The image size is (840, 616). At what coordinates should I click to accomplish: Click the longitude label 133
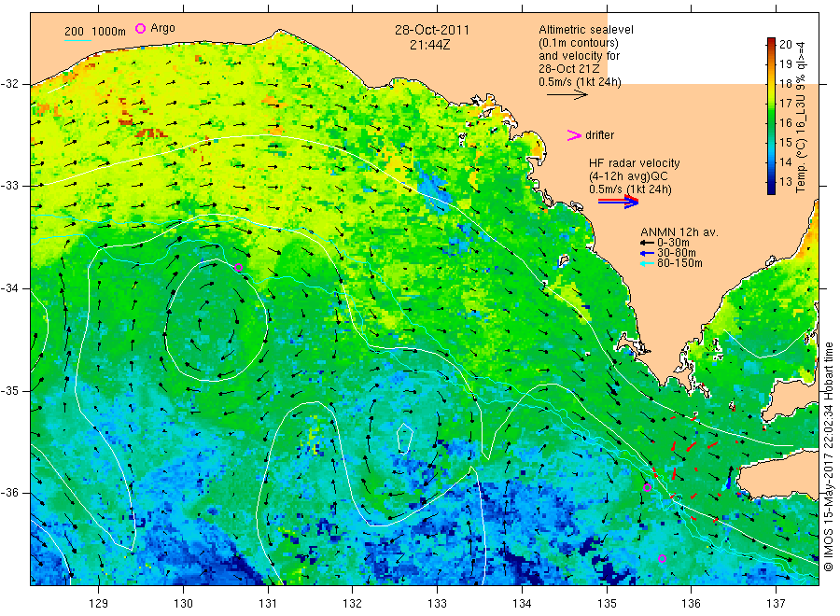pos(437,604)
